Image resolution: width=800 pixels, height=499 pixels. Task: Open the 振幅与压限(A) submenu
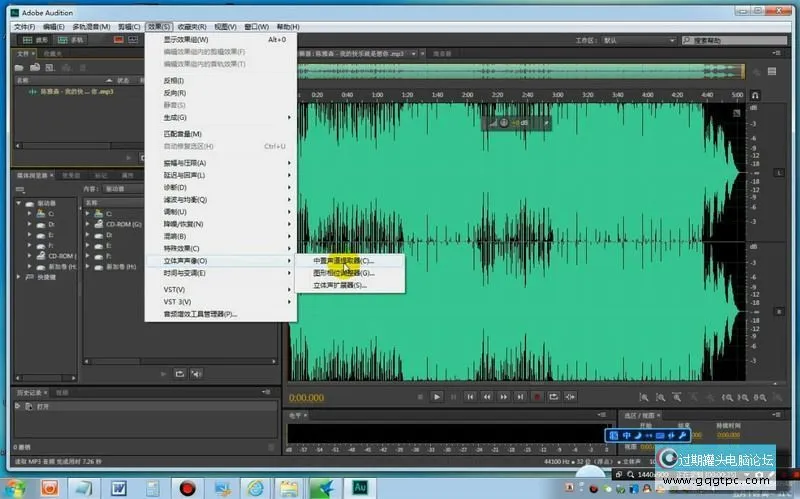pos(185,163)
